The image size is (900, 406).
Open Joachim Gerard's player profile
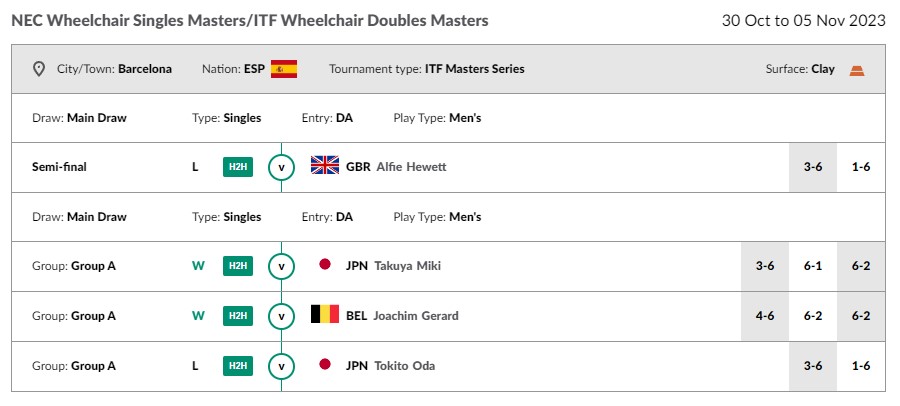416,316
